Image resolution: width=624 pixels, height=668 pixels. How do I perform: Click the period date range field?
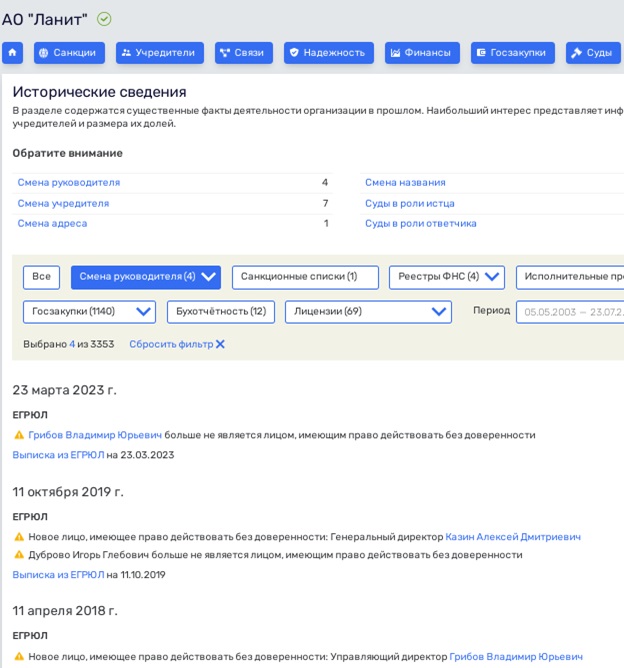click(x=570, y=312)
